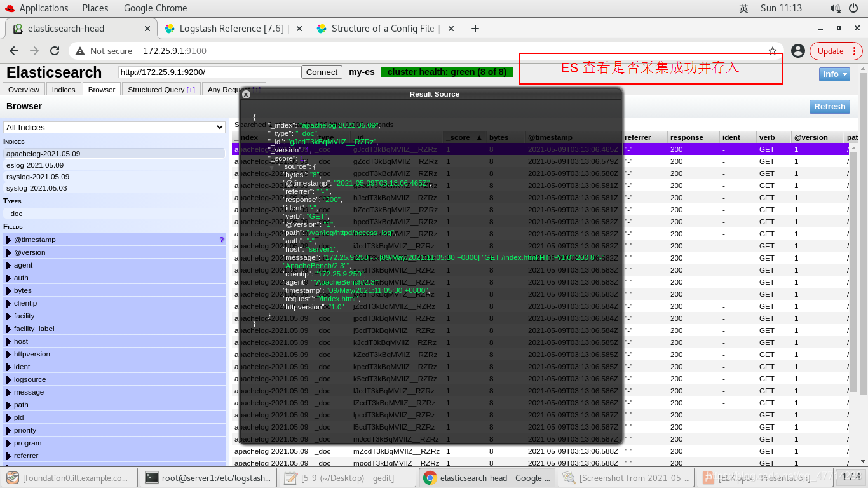The image size is (868, 488).
Task: Click the Elasticsearch URL input field
Action: point(209,72)
